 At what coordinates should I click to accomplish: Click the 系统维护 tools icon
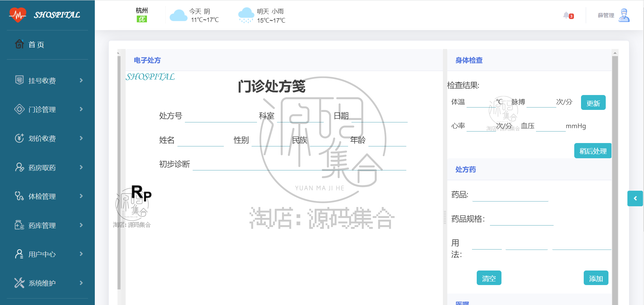click(19, 283)
